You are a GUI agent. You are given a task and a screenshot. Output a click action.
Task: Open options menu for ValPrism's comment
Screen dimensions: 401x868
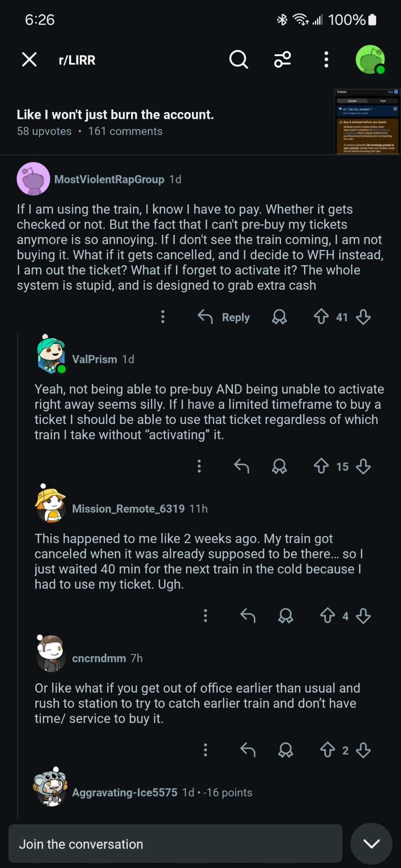199,467
